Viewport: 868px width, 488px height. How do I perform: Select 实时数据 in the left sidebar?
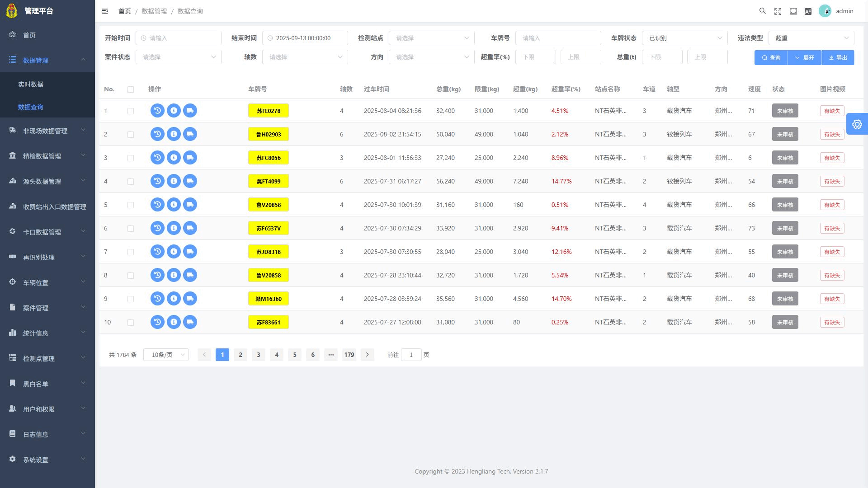(30, 84)
